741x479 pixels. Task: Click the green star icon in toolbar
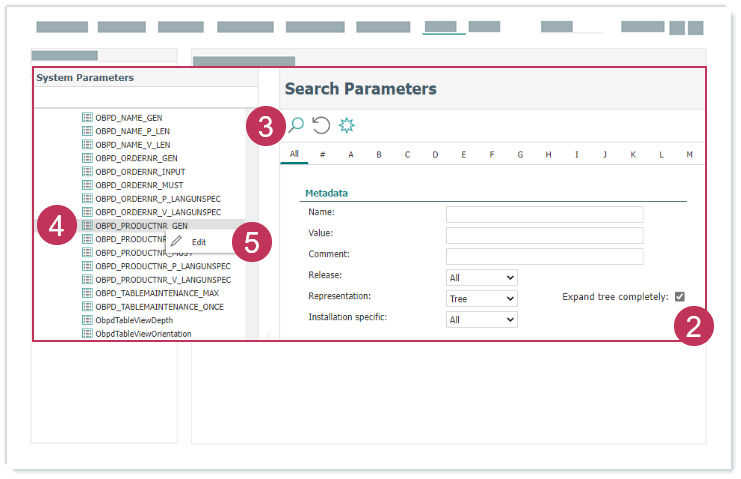pos(346,125)
